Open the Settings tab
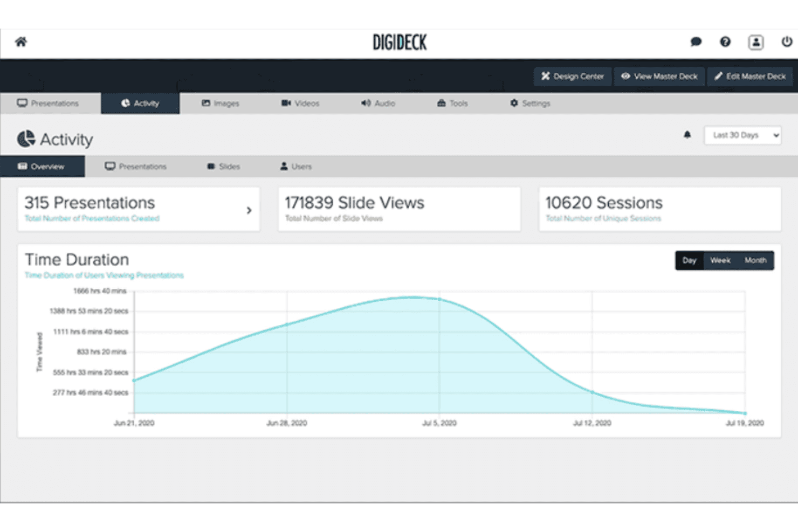798x532 pixels. coord(530,103)
